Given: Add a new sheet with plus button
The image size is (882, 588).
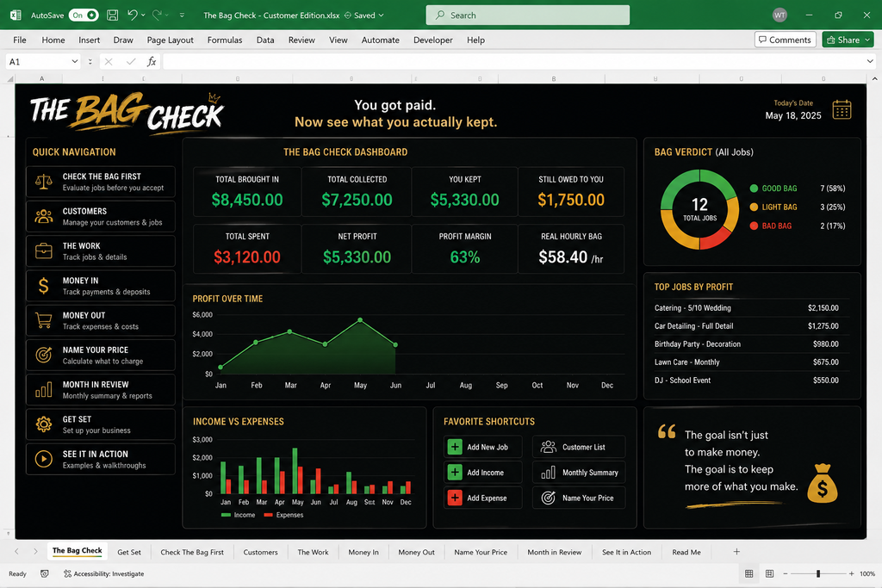Looking at the screenshot, I should [736, 552].
